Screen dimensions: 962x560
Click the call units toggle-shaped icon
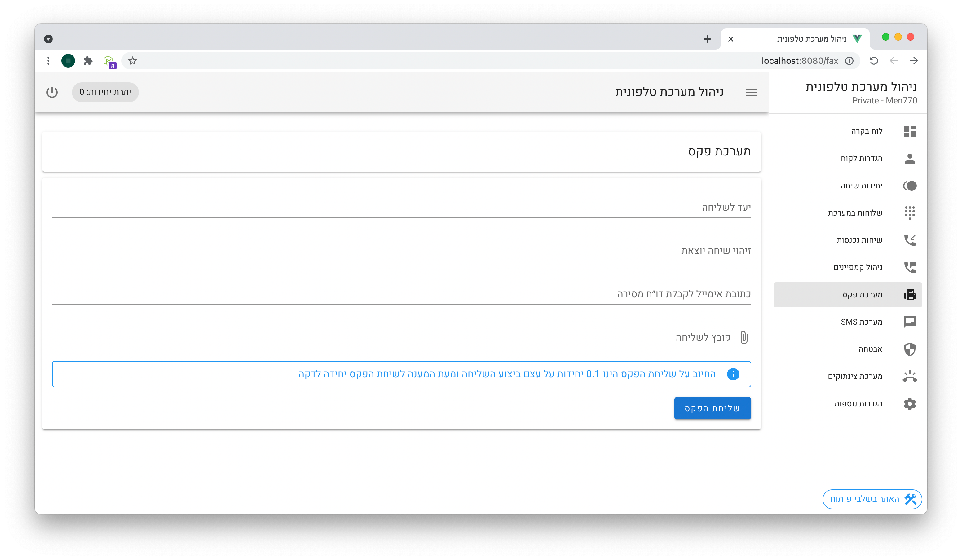click(909, 186)
